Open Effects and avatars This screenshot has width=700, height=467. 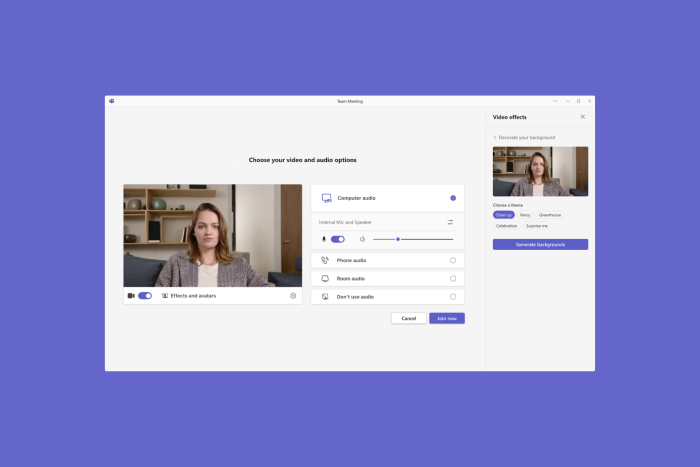[x=189, y=296]
